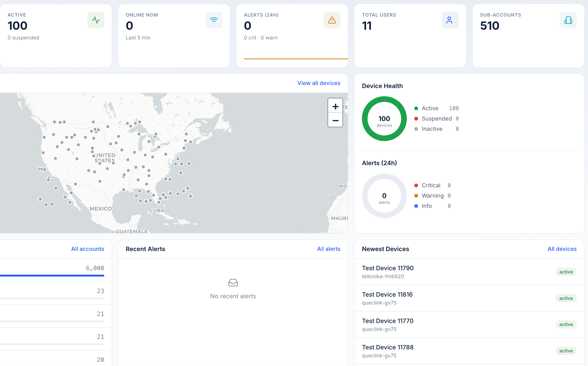The width and height of the screenshot is (588, 366).
Task: Click the Sub-Accounts building icon
Action: 568,20
